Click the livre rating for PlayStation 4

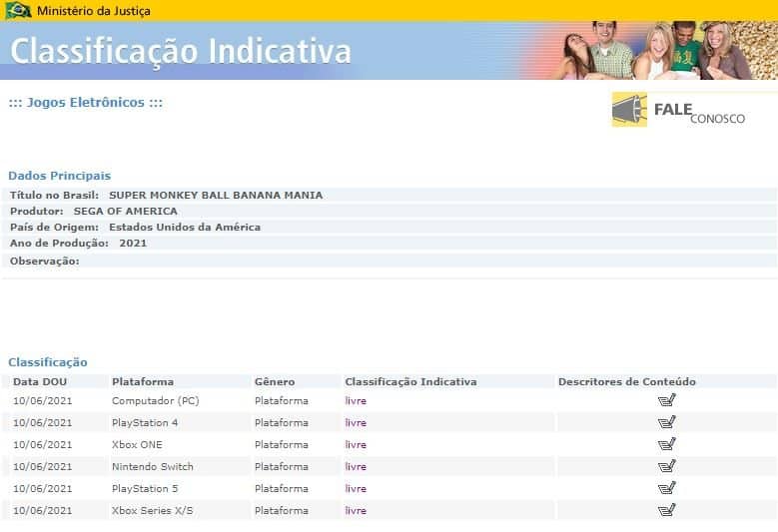[356, 422]
